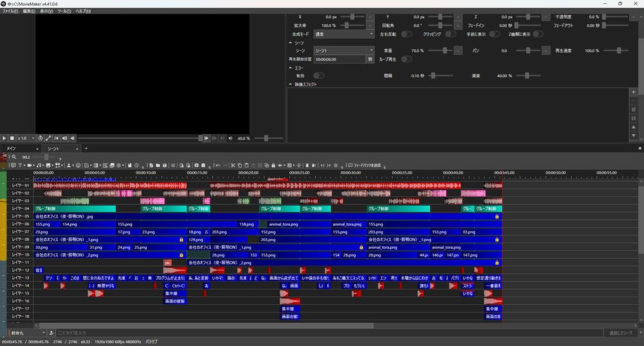Click the 画面の複製 clip on レイヤー 16
644x346 pixels.
[x=175, y=301]
